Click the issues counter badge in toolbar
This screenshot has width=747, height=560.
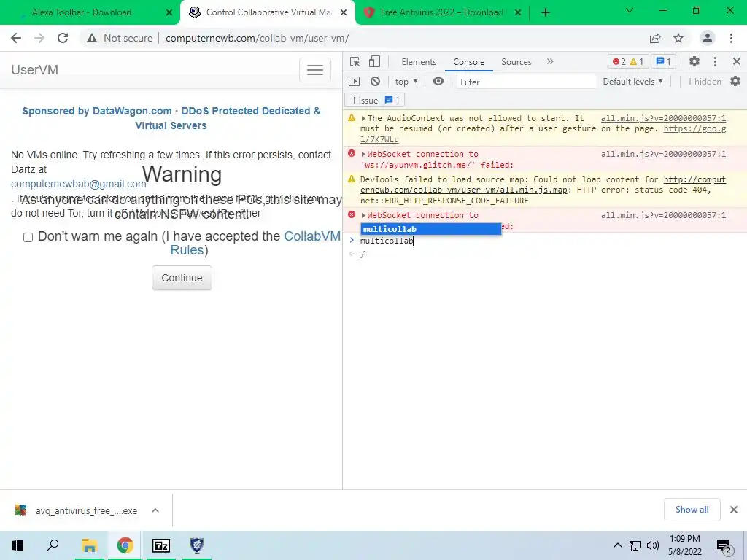[664, 61]
